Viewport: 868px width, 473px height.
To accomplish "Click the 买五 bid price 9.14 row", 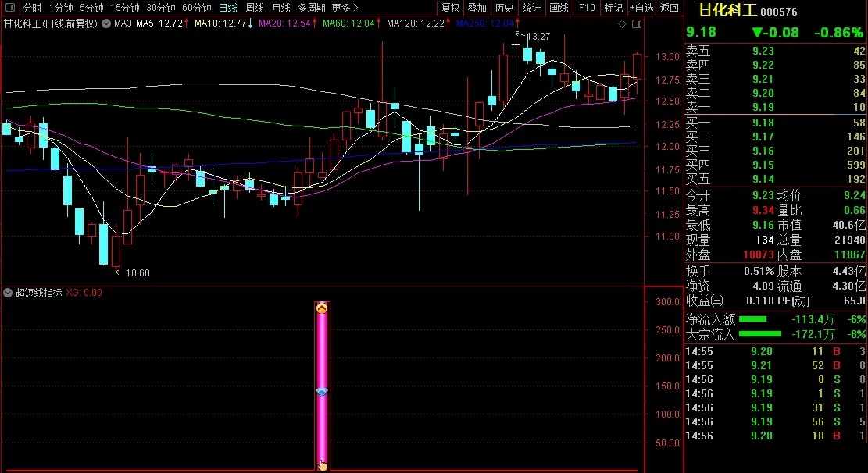I will 776,180.
